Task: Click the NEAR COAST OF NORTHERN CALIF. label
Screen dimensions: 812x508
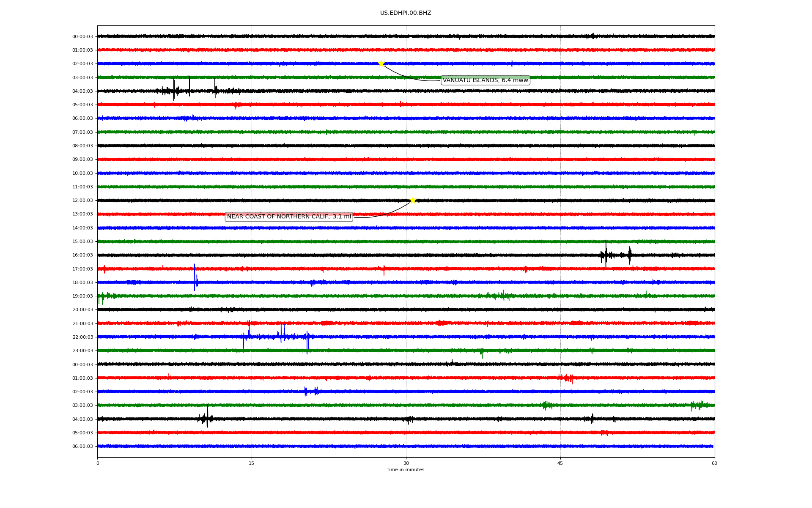Action: (289, 217)
